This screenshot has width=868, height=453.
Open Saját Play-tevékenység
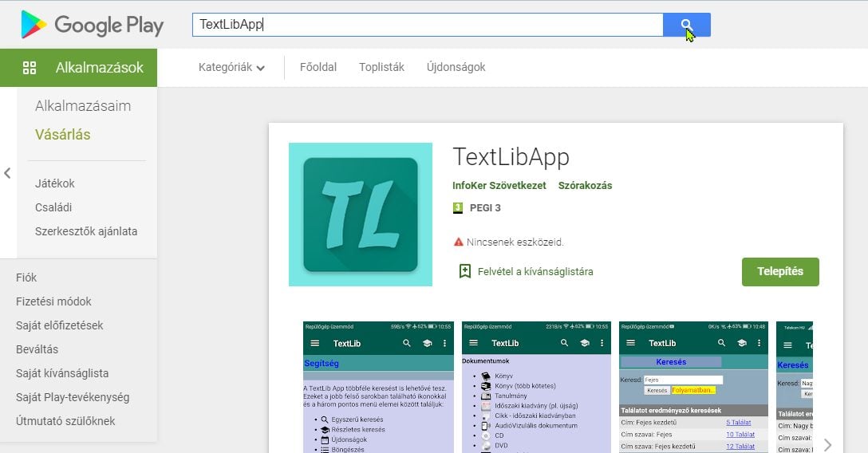click(73, 397)
